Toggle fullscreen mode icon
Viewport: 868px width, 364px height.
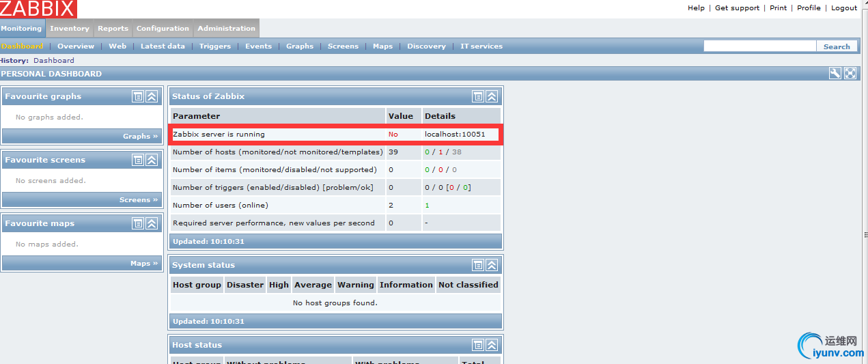click(850, 74)
